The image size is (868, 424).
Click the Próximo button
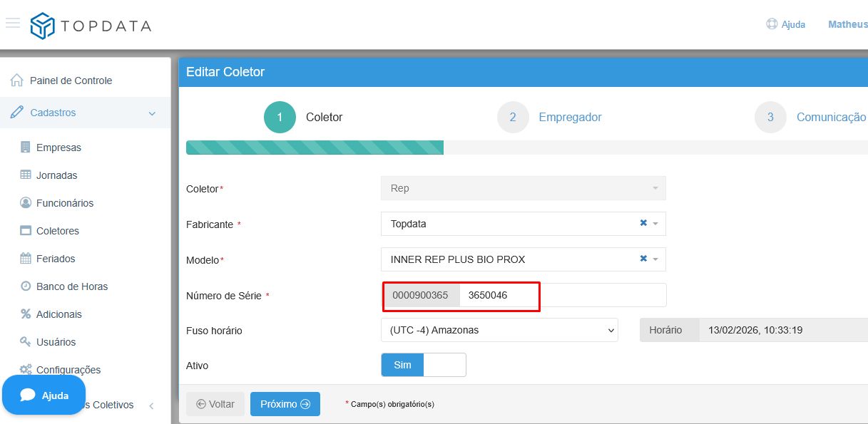[285, 404]
